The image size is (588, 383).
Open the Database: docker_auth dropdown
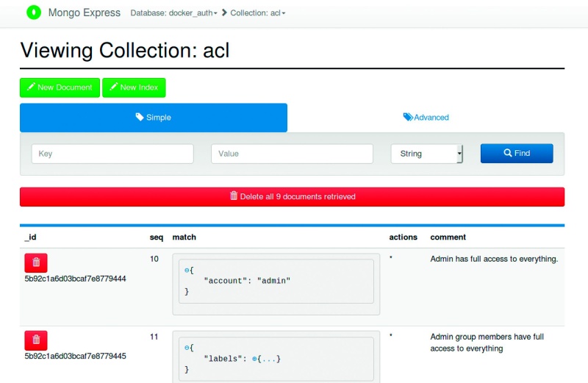tap(173, 13)
